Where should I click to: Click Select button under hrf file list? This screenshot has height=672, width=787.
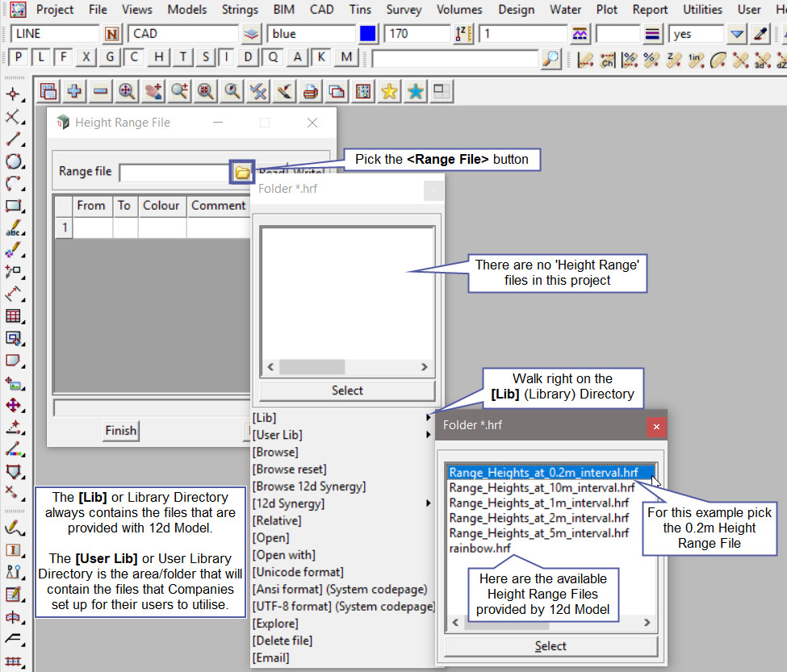click(x=550, y=646)
